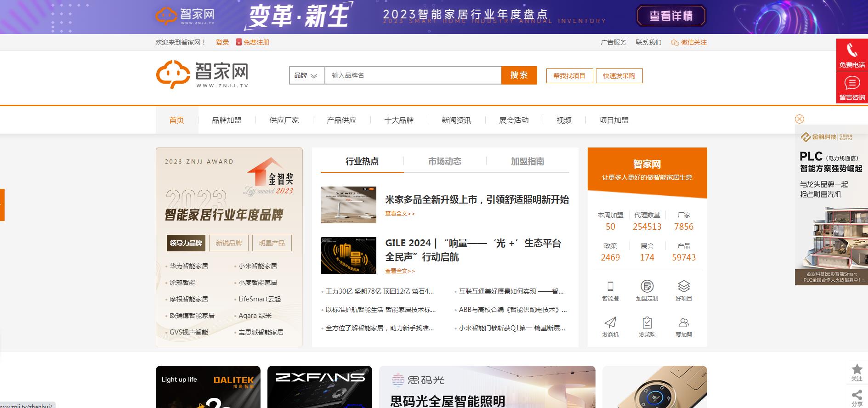Open 展会活动 navigation item
The height and width of the screenshot is (408, 868).
[x=514, y=120]
